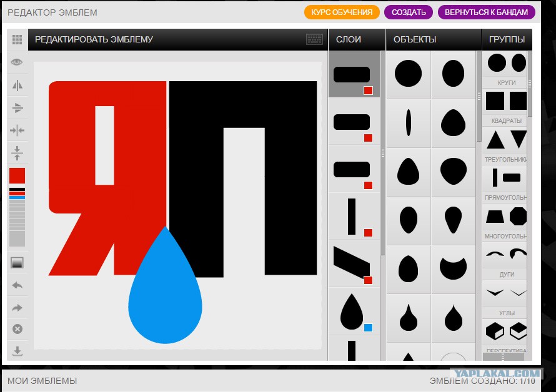The width and height of the screenshot is (556, 392).
Task: Click the circled X delete icon
Action: pyautogui.click(x=17, y=329)
